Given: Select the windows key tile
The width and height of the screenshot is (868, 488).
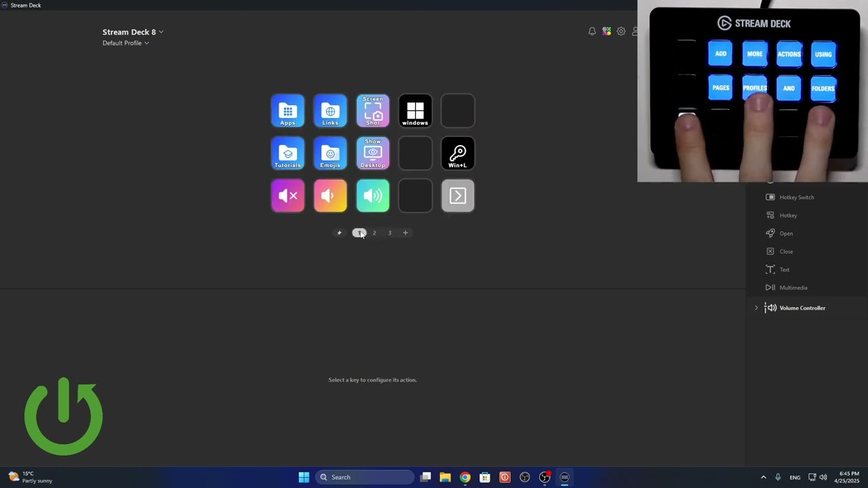Looking at the screenshot, I should [x=415, y=111].
